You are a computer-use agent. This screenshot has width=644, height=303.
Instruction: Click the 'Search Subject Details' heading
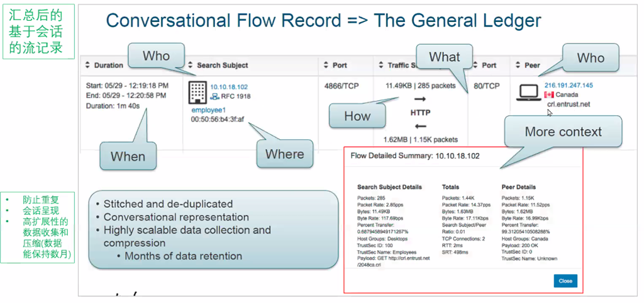pos(389,187)
